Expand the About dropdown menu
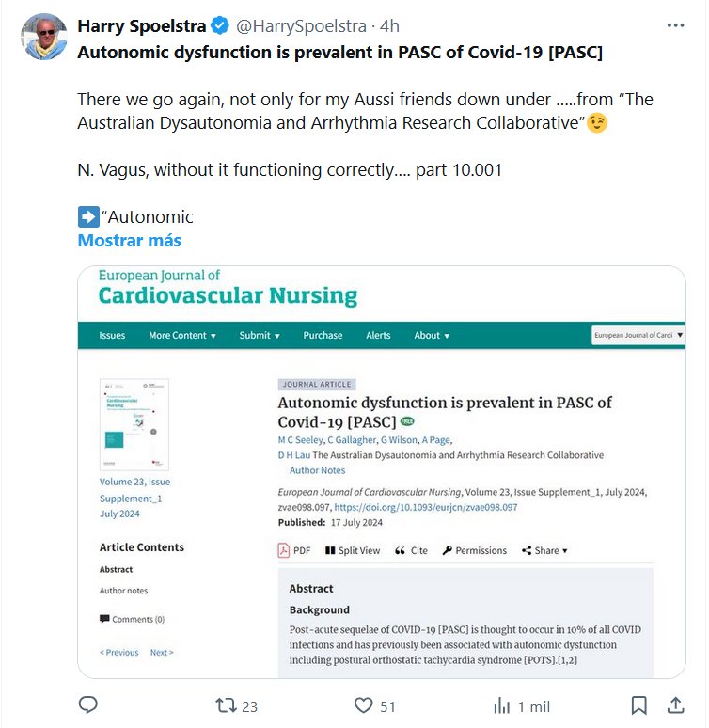The width and height of the screenshot is (709, 728). pyautogui.click(x=433, y=336)
